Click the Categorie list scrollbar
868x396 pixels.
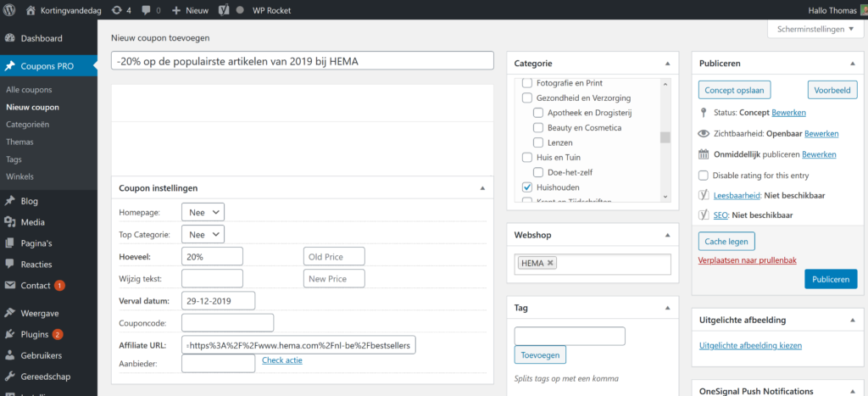tap(665, 138)
